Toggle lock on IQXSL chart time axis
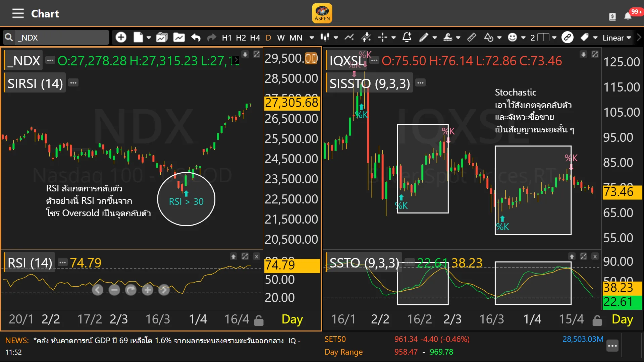This screenshot has width=644, height=362. pos(597,320)
